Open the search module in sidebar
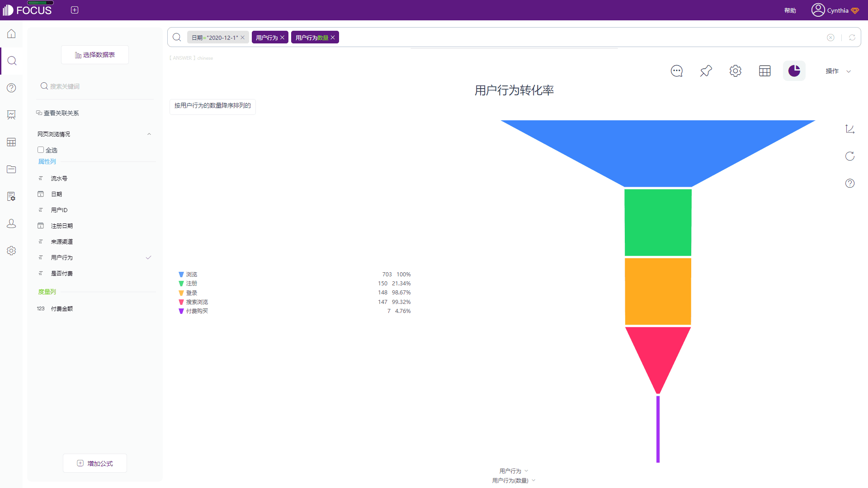868x488 pixels. 12,61
